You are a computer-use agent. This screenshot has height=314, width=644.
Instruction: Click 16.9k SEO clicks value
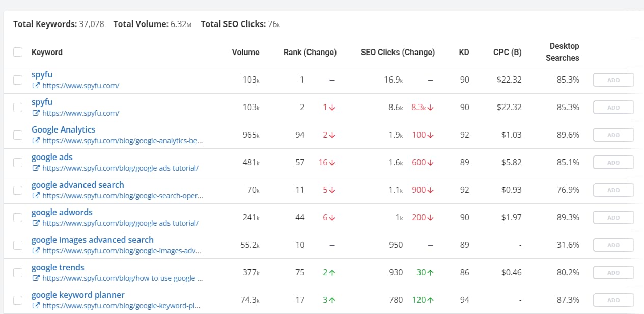click(x=394, y=80)
